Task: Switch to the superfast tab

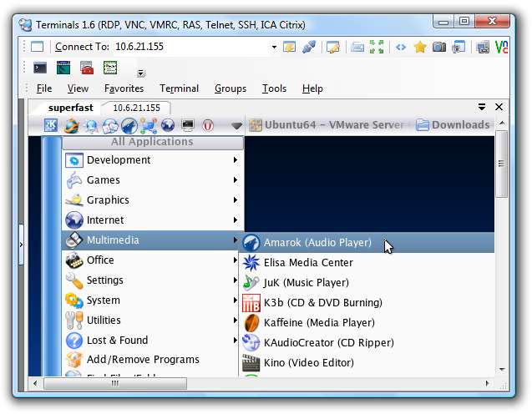Action: (70, 108)
